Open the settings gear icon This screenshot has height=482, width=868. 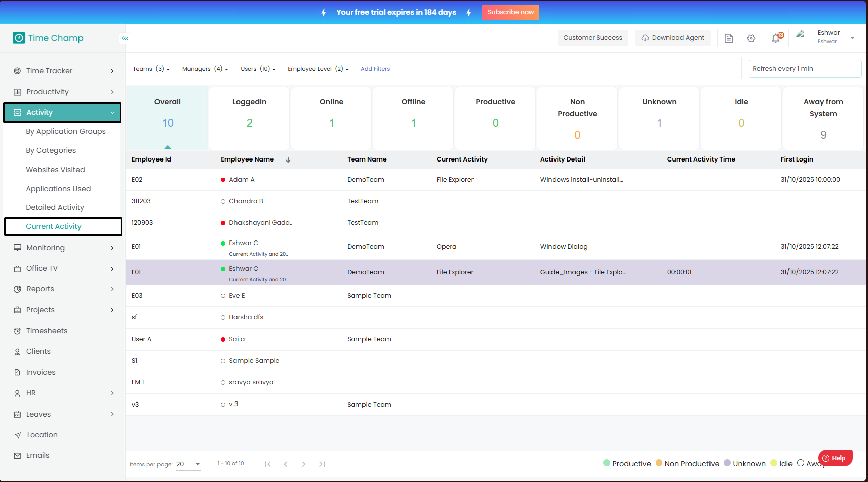(751, 38)
